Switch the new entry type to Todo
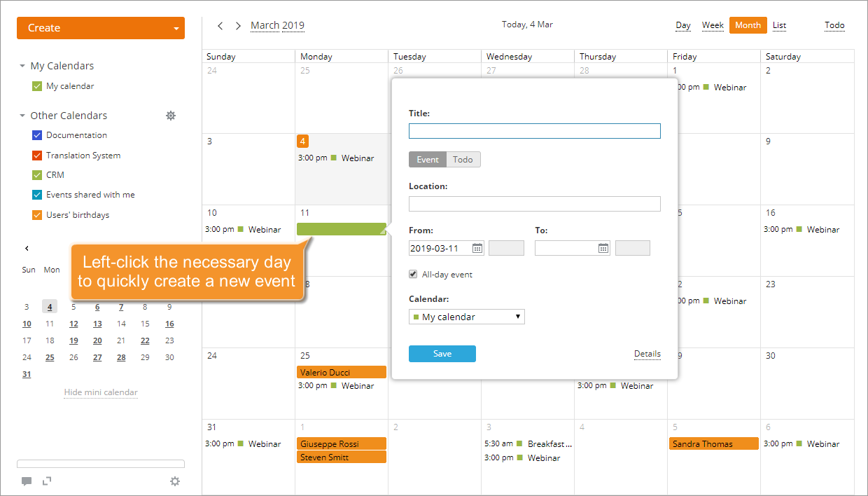868x496 pixels. (463, 159)
